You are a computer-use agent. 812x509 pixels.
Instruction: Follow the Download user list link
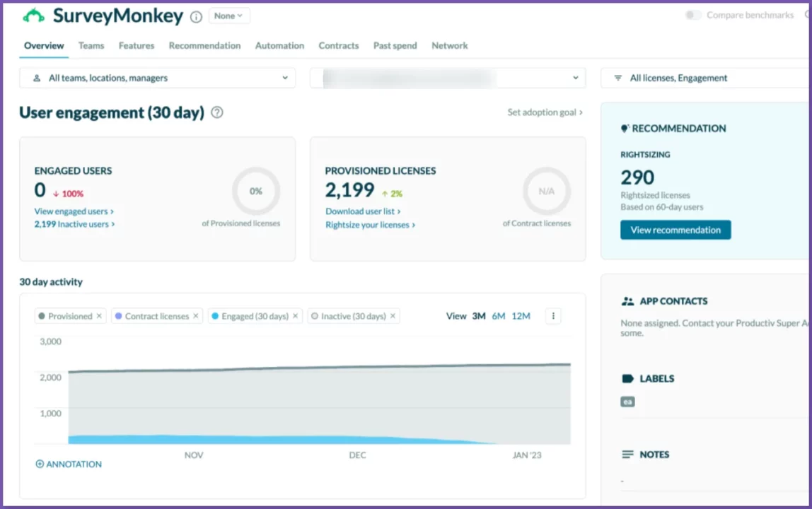[x=360, y=211]
